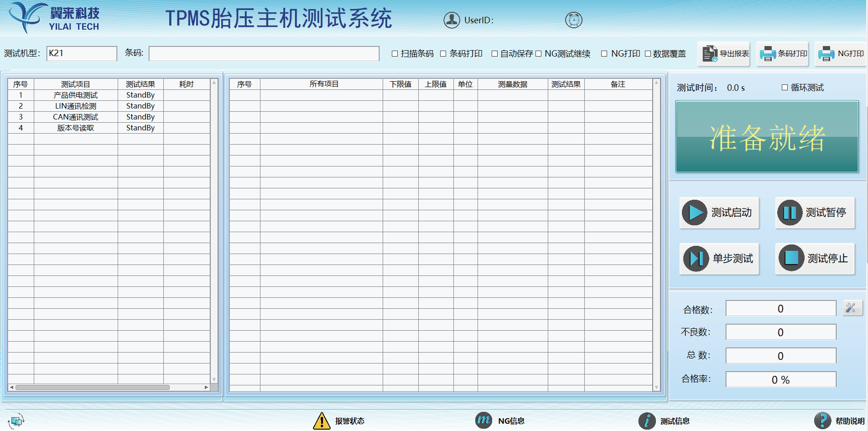Click the 耗时 column header

click(187, 84)
